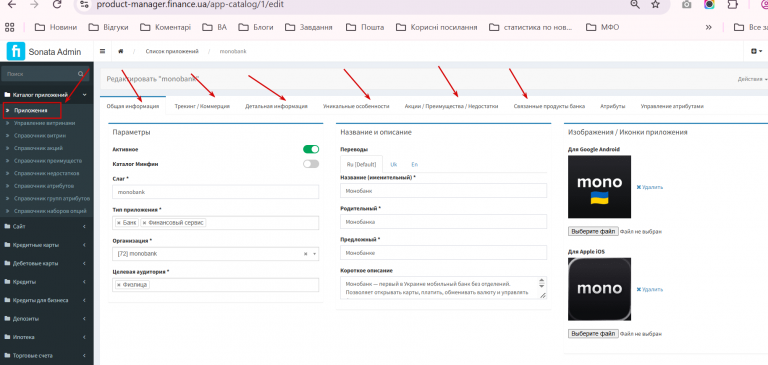Viewport: 768px width, 365px height.
Task: Go to the dashboard via the home icon
Action: [x=120, y=51]
